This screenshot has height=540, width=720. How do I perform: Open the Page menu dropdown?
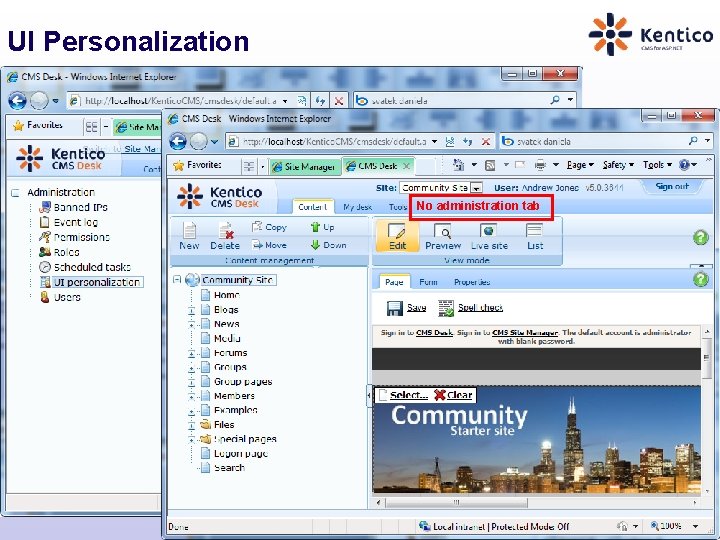[580, 164]
